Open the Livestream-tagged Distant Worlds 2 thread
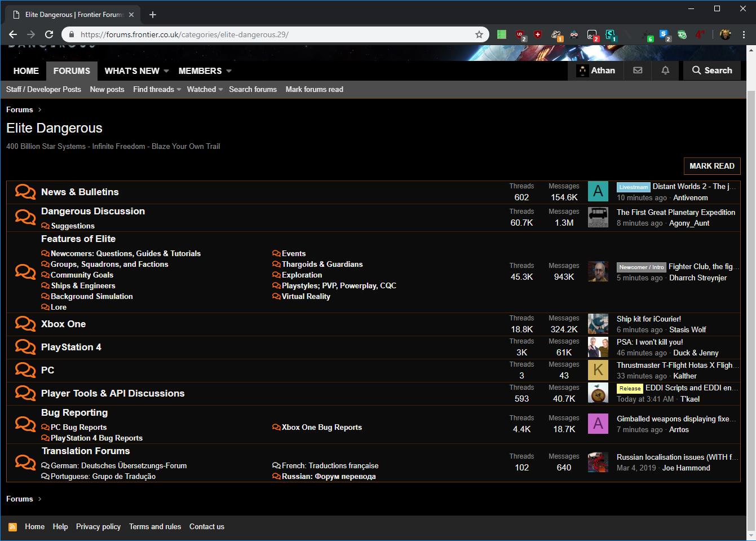This screenshot has height=541, width=756. click(x=695, y=186)
